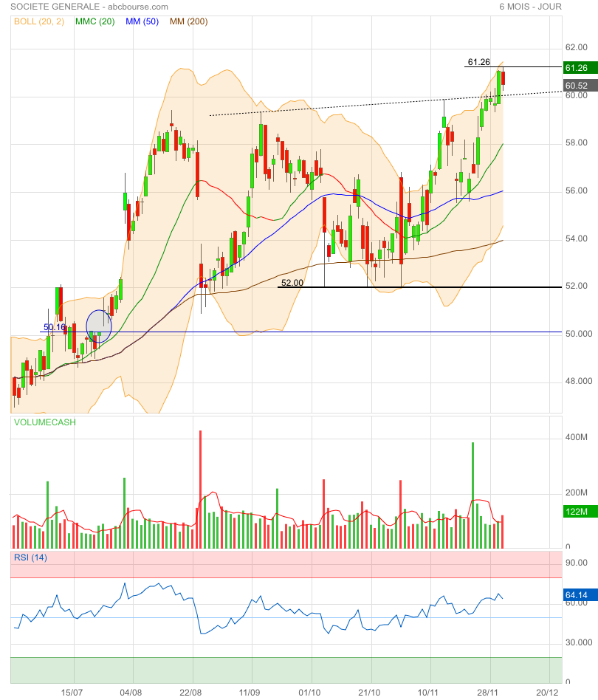
Task: Click the gray 60.52 last price tag
Action: point(580,85)
